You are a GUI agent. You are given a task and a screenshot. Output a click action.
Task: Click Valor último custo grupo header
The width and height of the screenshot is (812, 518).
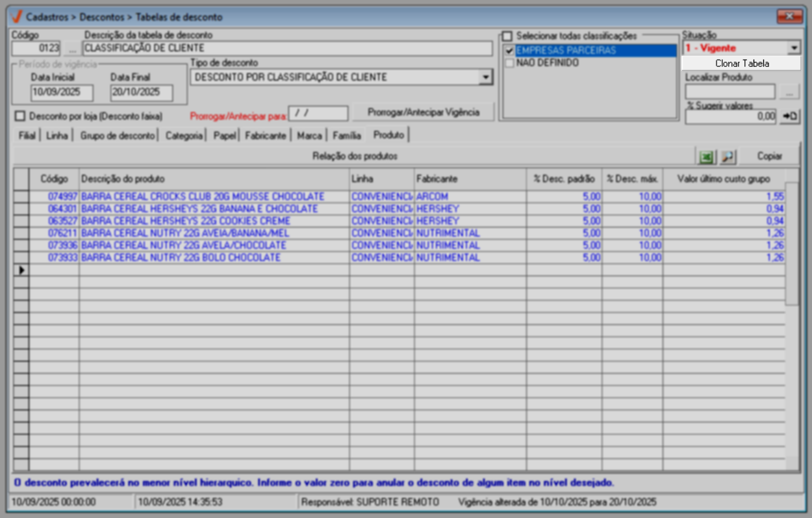pyautogui.click(x=724, y=179)
